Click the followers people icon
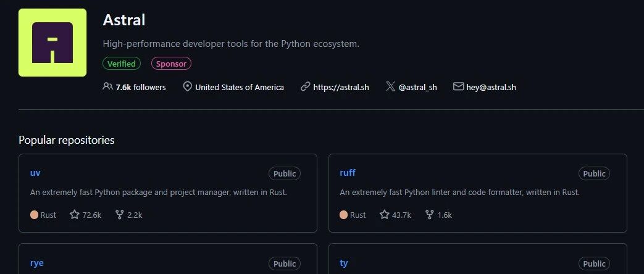 click(107, 86)
